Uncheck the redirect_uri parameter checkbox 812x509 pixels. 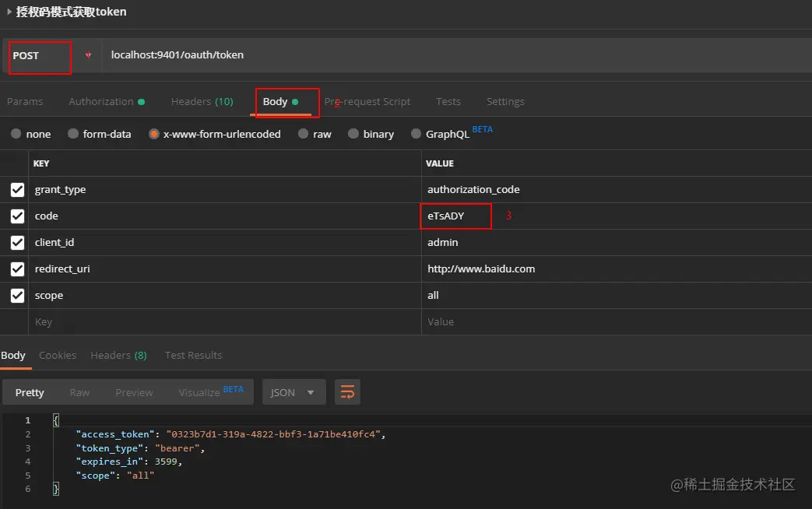tap(17, 269)
